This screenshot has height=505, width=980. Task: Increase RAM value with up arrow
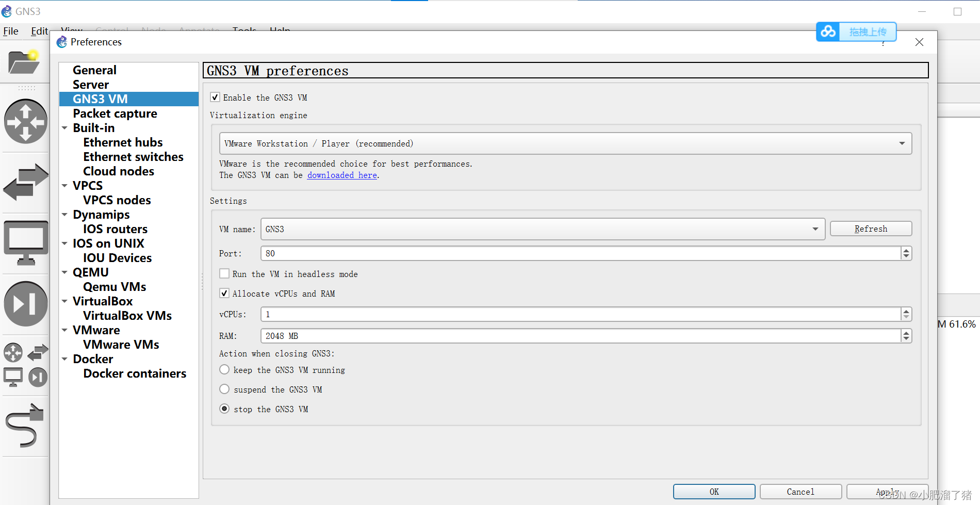[906, 333]
